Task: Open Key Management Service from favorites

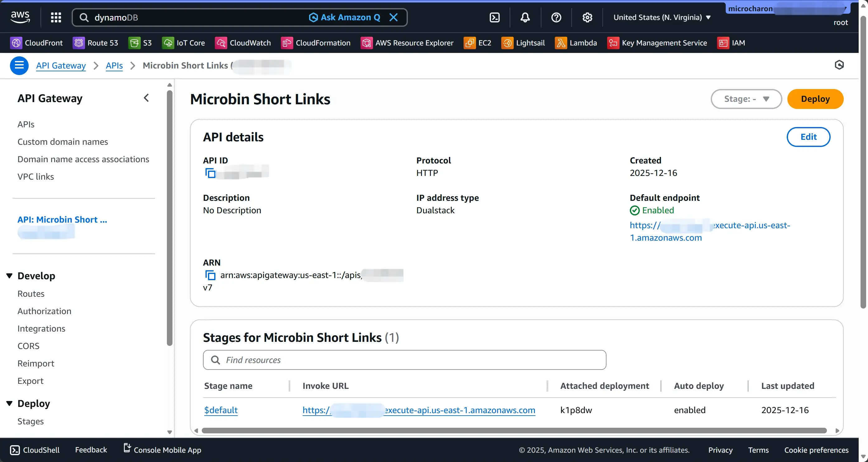Action: 658,43
